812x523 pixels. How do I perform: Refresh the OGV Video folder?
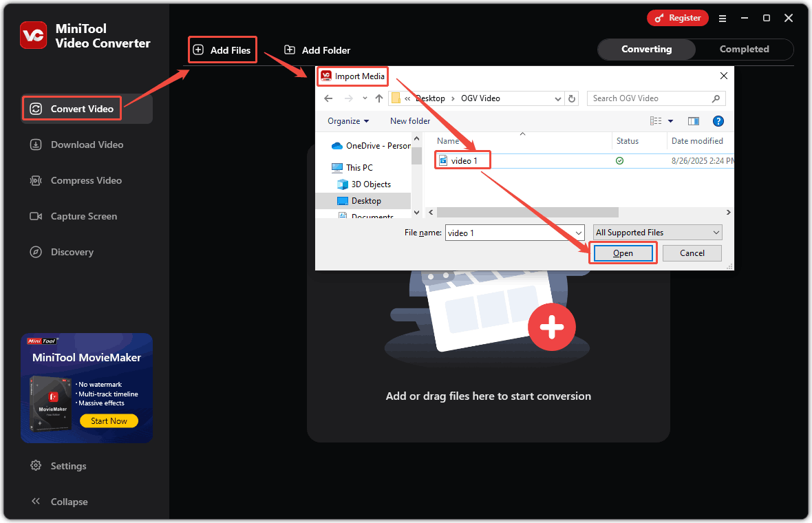click(572, 98)
